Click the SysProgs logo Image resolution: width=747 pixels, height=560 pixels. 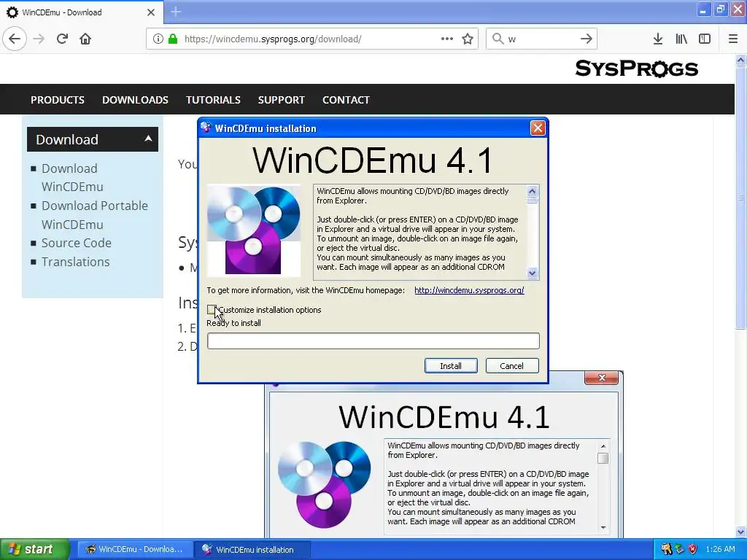coord(636,69)
